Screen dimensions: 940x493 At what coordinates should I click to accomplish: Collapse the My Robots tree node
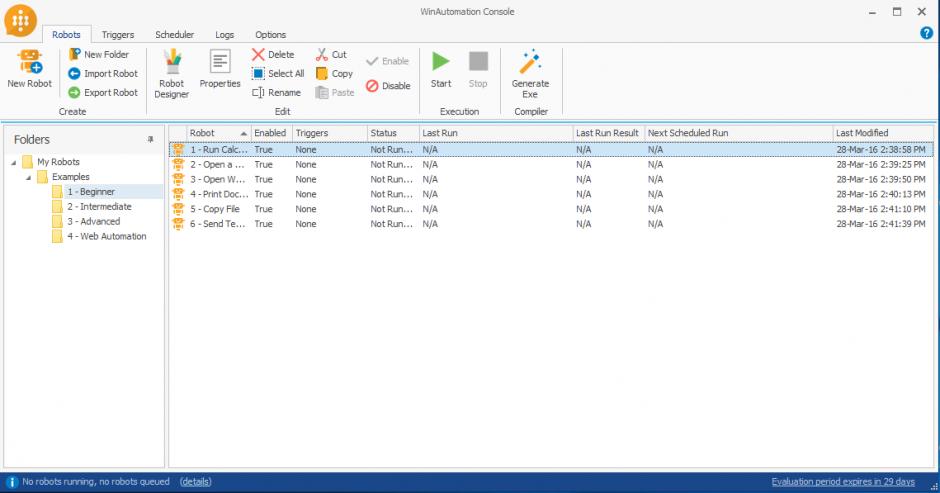click(14, 163)
